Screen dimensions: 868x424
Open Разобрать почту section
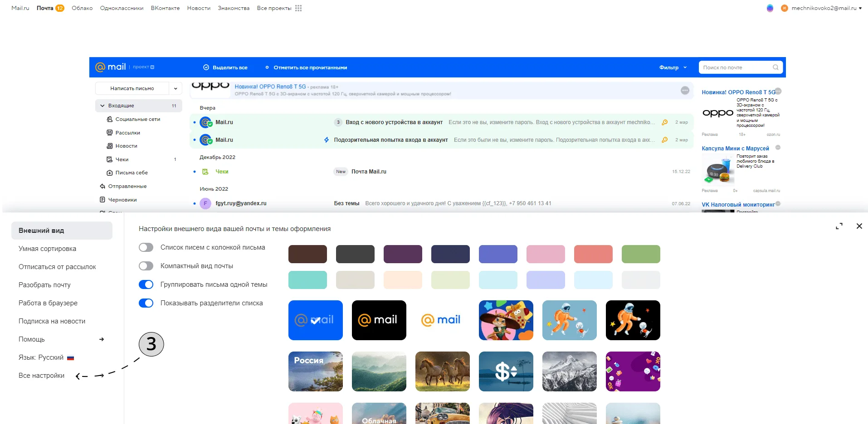click(44, 285)
